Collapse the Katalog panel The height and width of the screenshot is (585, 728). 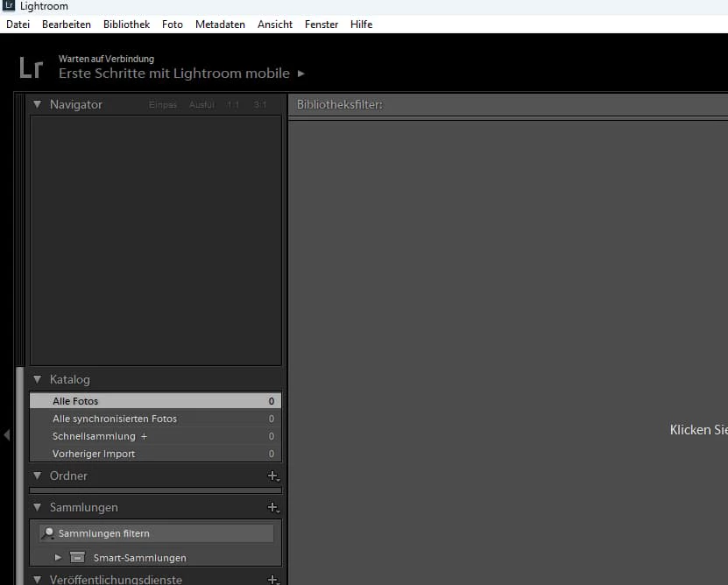[38, 379]
